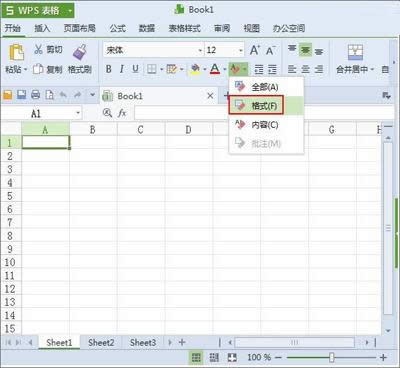Toggle Underline formatting
The image size is (400, 368).
(135, 69)
